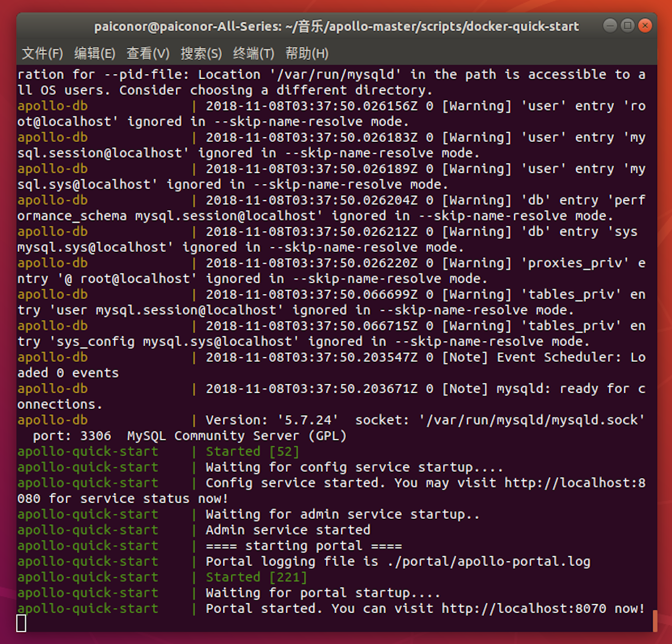The image size is (672, 644).
Task: Click 'Started [221]' green text
Action: (257, 577)
